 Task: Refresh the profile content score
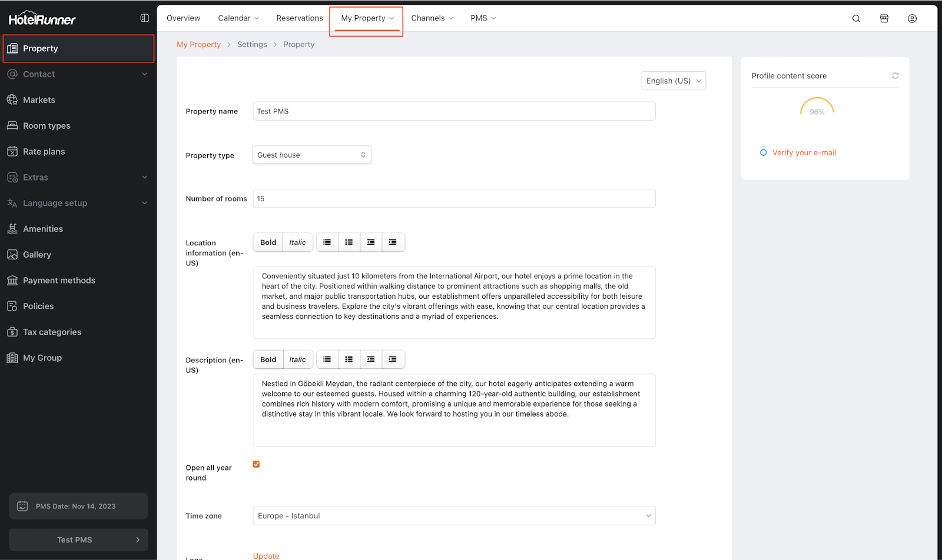point(895,76)
